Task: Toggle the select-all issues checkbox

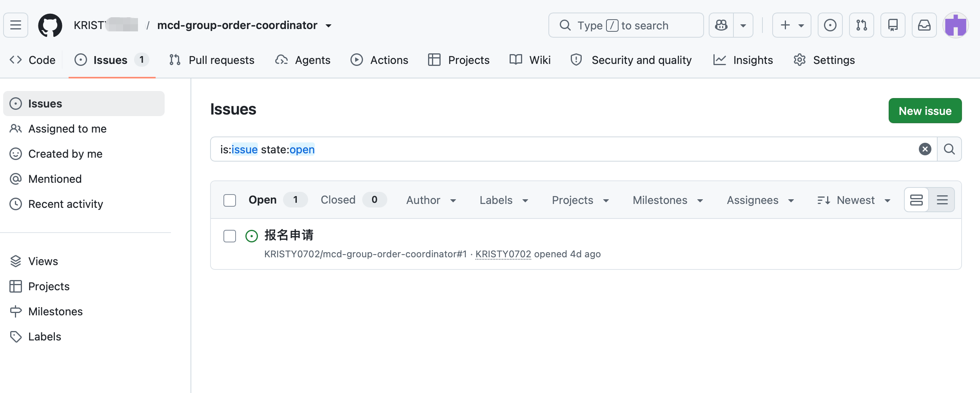Action: click(230, 200)
